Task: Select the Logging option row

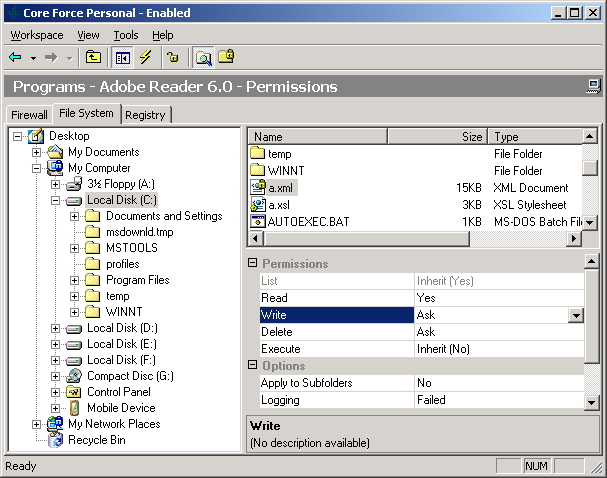Action: tap(422, 400)
